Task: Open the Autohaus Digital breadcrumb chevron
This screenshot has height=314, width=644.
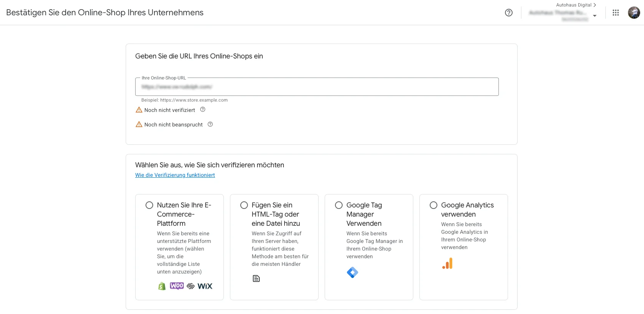Action: [x=594, y=5]
